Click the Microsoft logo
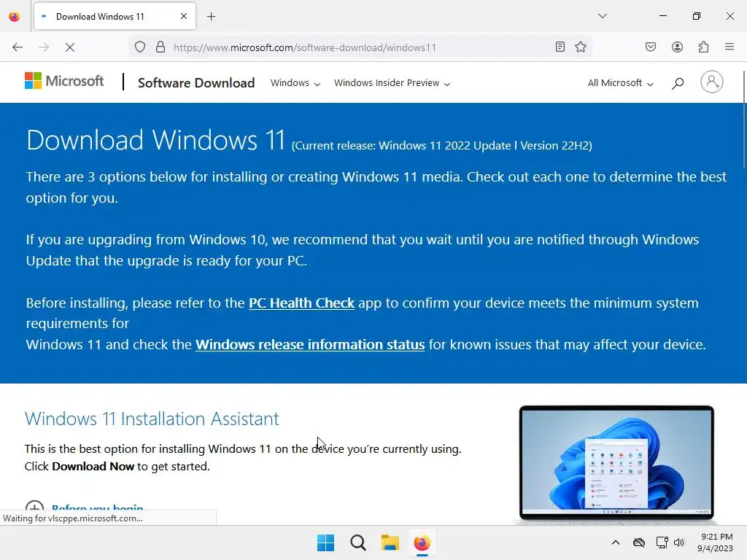This screenshot has height=560, width=747. point(64,81)
